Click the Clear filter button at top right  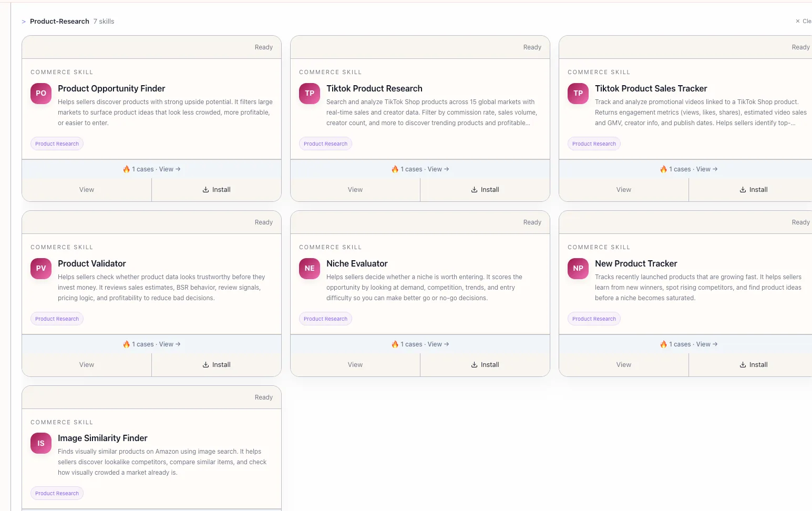(804, 22)
